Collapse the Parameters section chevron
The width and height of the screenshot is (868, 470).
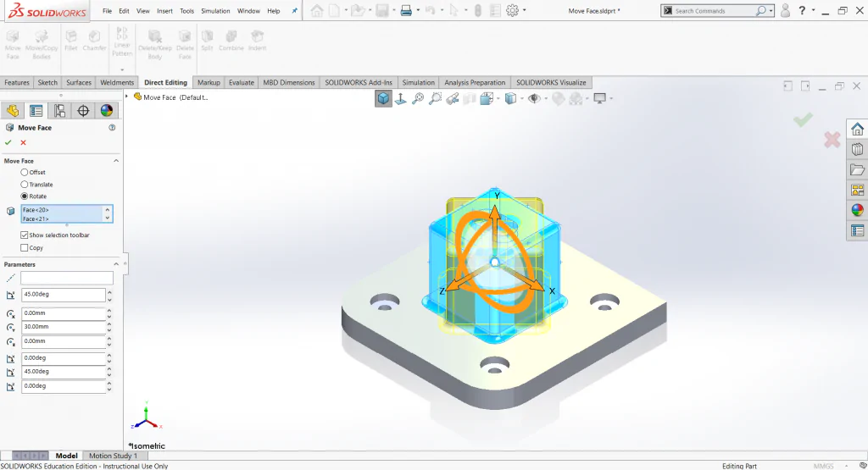116,264
